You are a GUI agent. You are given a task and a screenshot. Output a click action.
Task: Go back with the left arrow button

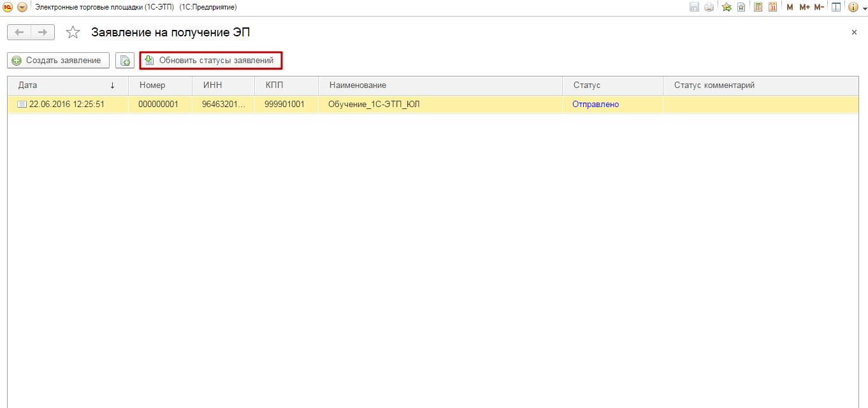click(19, 32)
